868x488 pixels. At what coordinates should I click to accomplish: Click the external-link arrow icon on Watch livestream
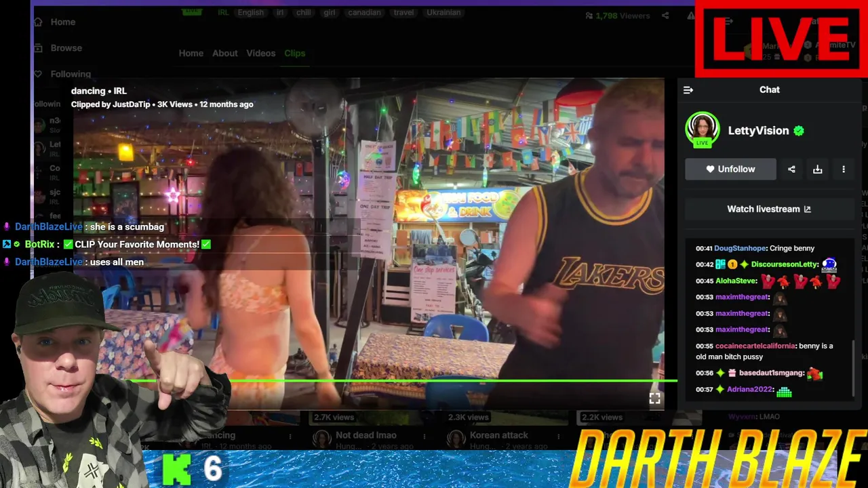807,209
